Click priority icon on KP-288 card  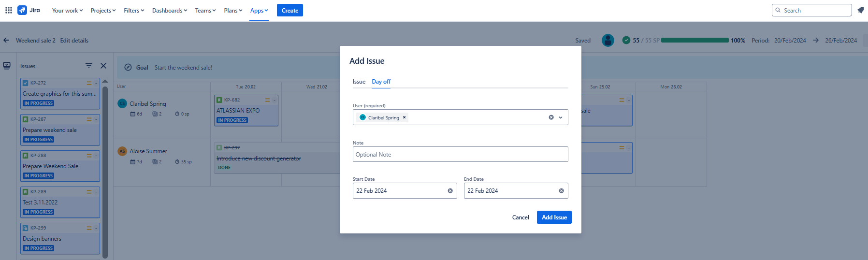[x=89, y=156]
